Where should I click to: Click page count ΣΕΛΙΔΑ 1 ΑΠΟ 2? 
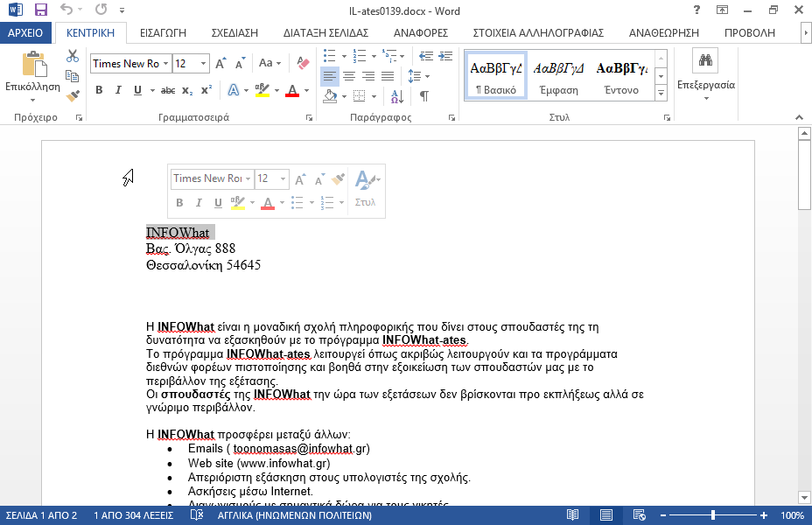41,515
